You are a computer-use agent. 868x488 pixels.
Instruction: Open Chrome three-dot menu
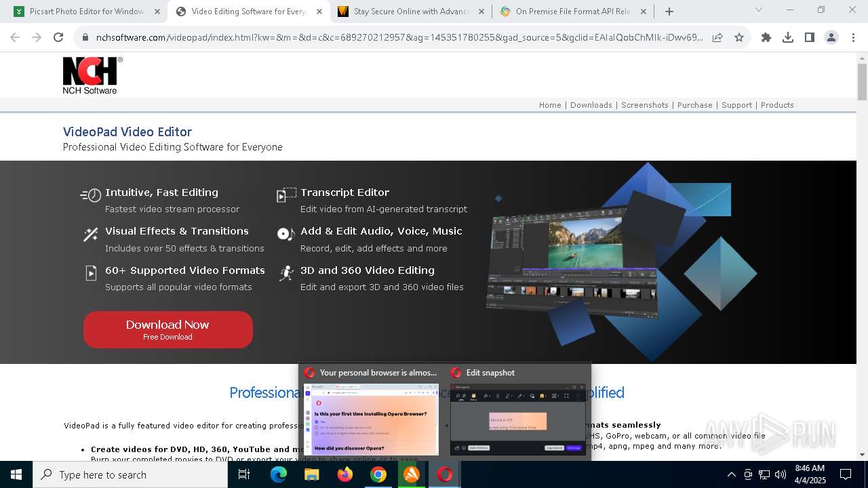(x=853, y=38)
